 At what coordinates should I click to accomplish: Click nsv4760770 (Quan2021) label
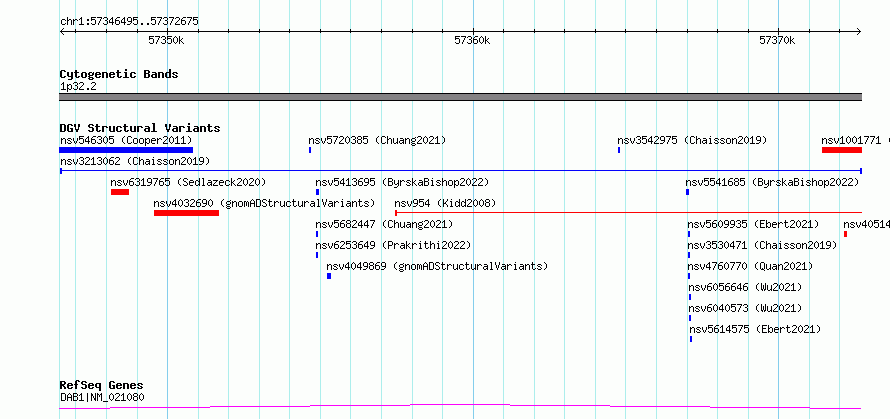coord(750,266)
